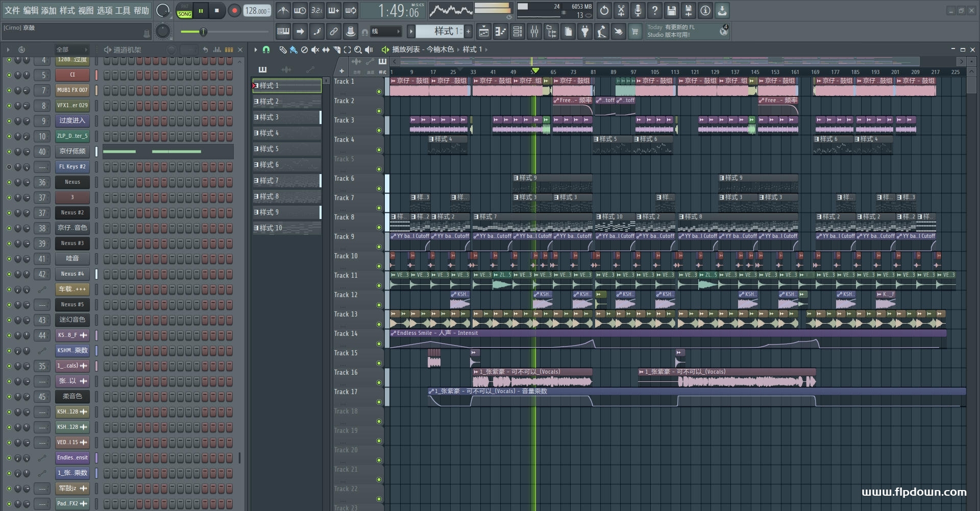Screen dimensions: 980x511
Task: Select 样式 5 in the pattern picker
Action: click(287, 149)
